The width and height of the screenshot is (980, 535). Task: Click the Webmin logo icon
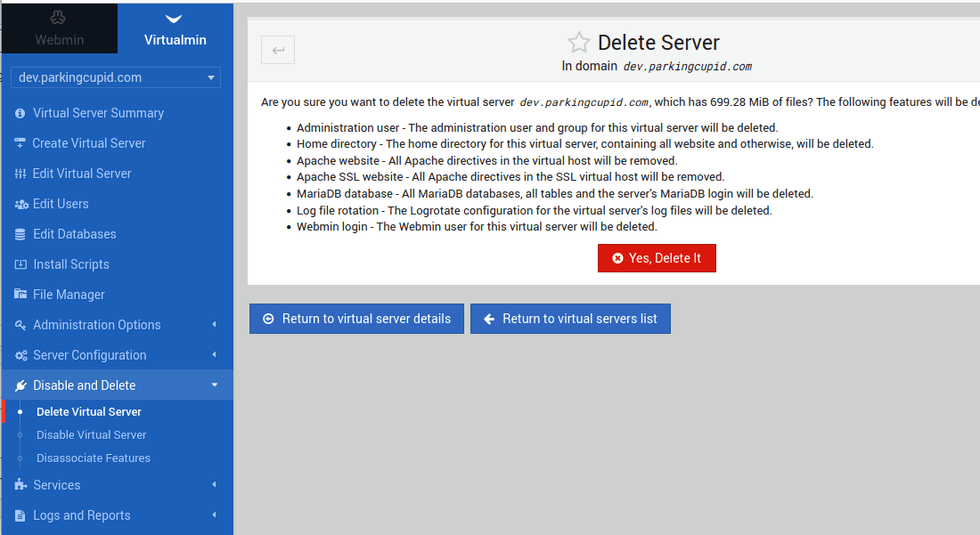(x=59, y=18)
